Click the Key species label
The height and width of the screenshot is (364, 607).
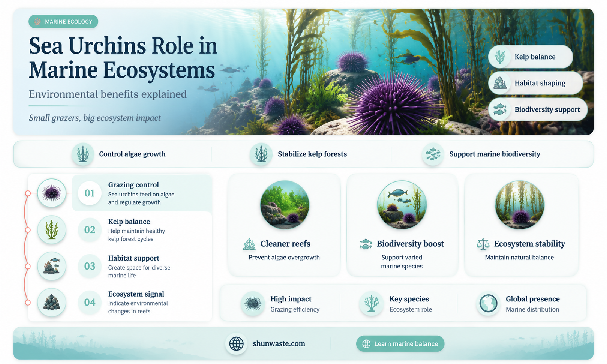[409, 299]
